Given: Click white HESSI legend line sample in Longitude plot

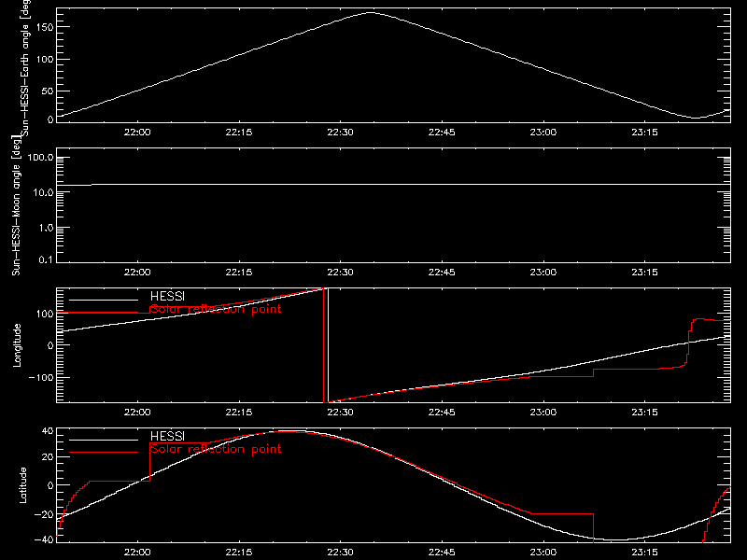Looking at the screenshot, I should (104, 300).
